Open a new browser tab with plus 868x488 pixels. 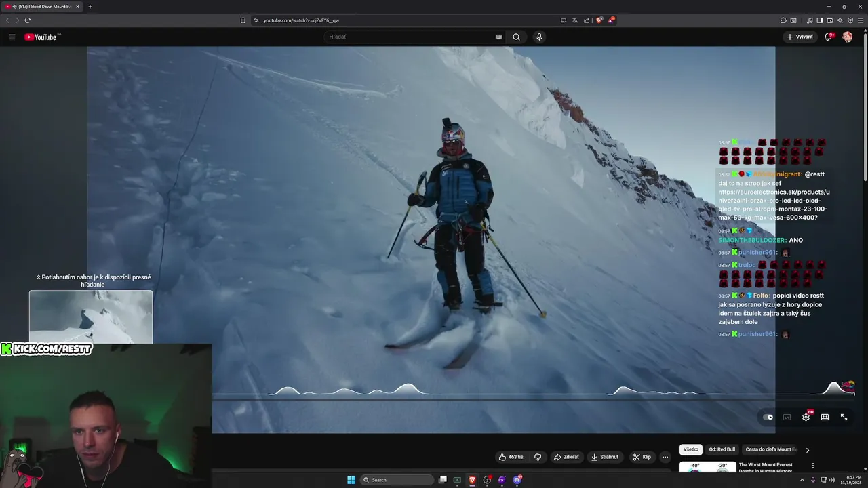coord(90,7)
